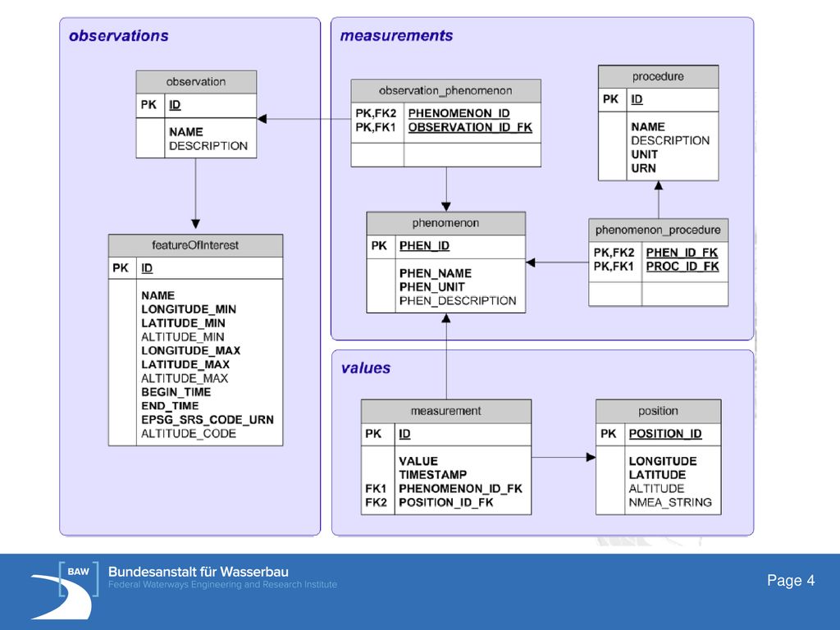Screen dimensions: 840x630
Task: Select the 'measurement' table header
Action: 446,411
